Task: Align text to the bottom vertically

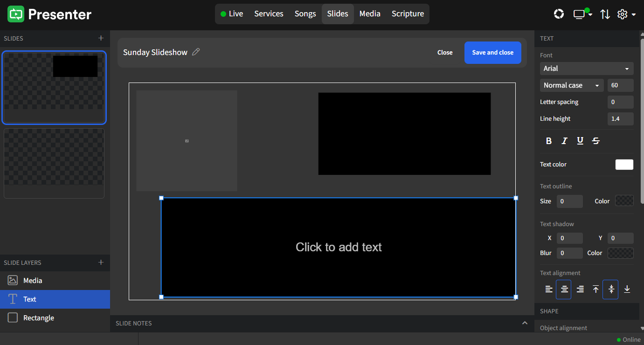Action: [x=627, y=289]
